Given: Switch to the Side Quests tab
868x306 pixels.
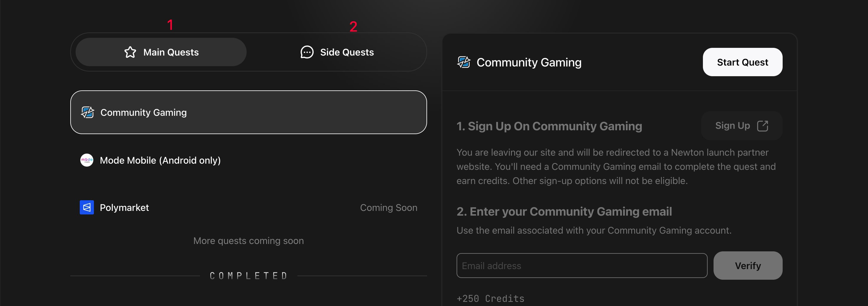Looking at the screenshot, I should pos(337,52).
